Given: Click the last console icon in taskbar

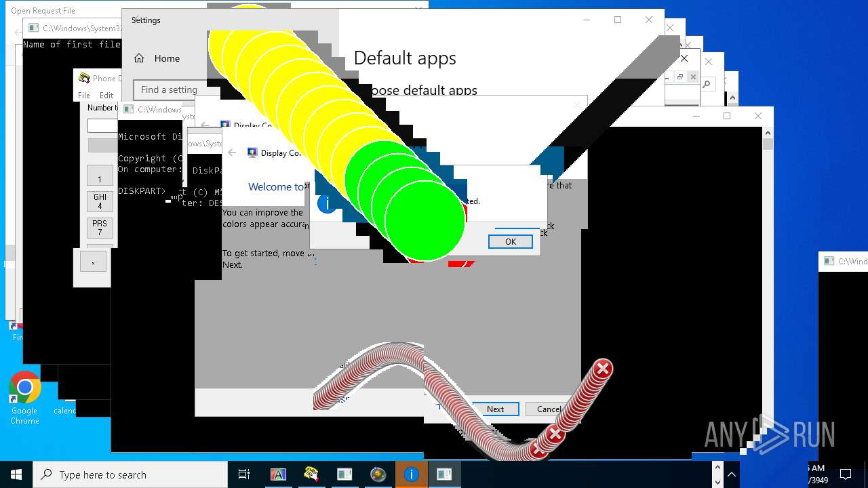Looking at the screenshot, I should [x=444, y=474].
